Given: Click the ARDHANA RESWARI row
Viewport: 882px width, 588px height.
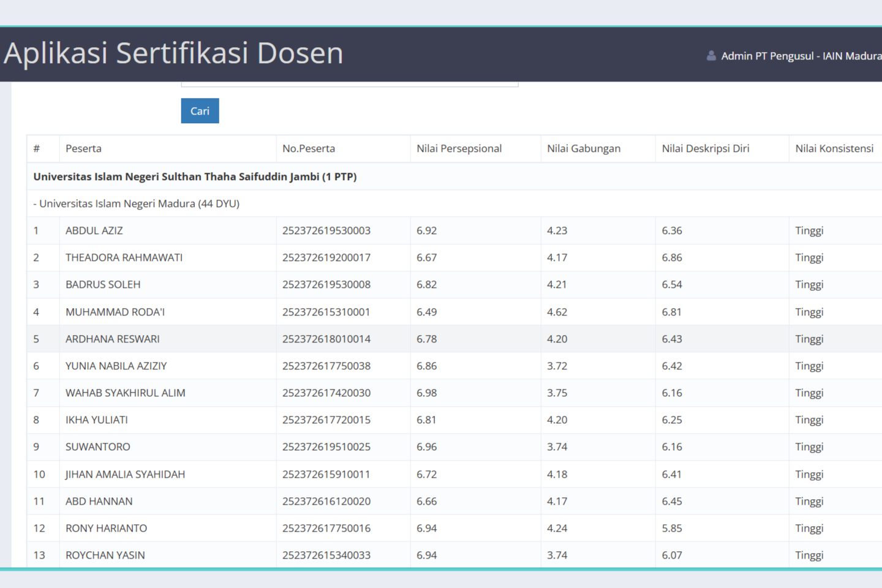Looking at the screenshot, I should (113, 339).
